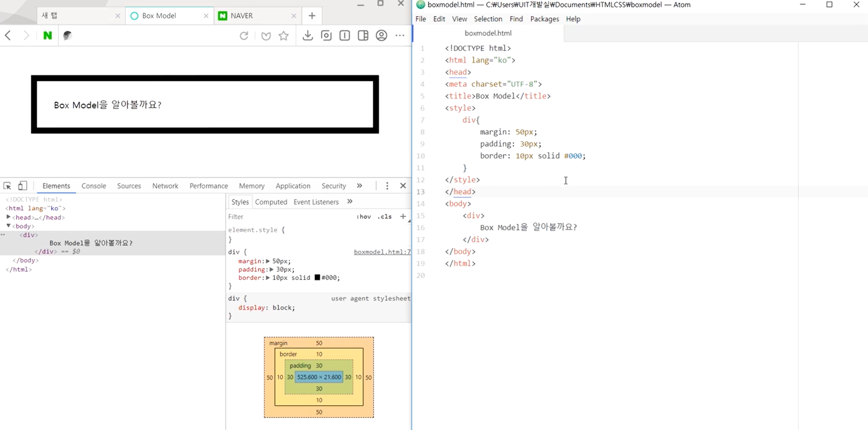Click the black #000 color swatch
The width and height of the screenshot is (868, 430).
coord(317,278)
